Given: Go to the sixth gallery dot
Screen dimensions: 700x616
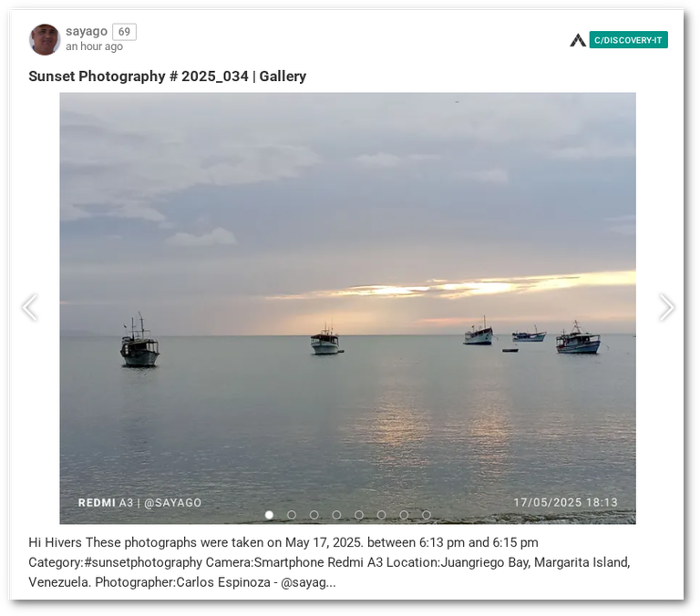Looking at the screenshot, I should 381,515.
